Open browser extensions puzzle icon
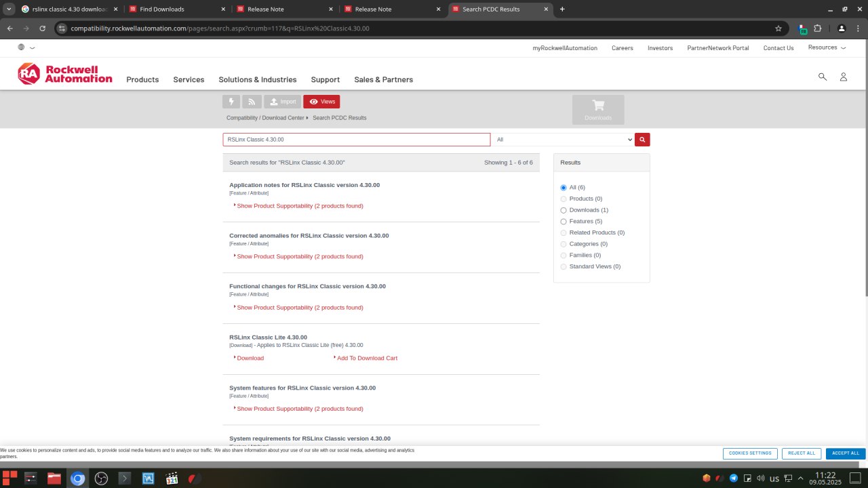 tap(817, 28)
